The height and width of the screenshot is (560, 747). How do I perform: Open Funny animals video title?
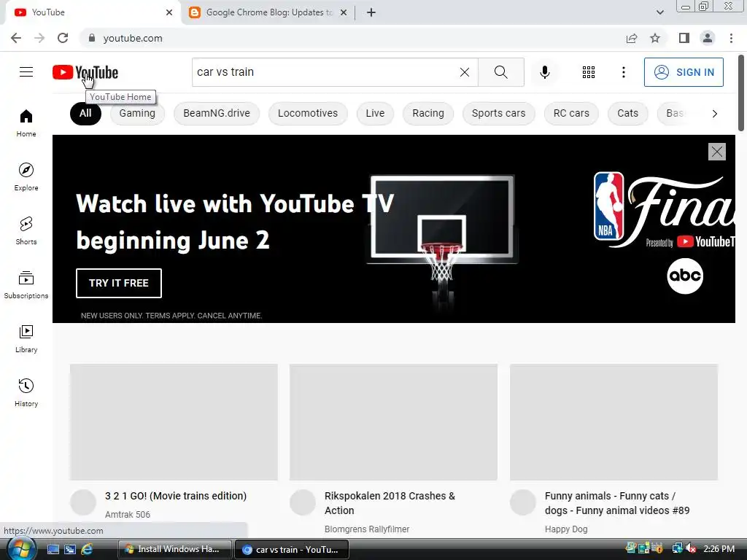pos(617,503)
